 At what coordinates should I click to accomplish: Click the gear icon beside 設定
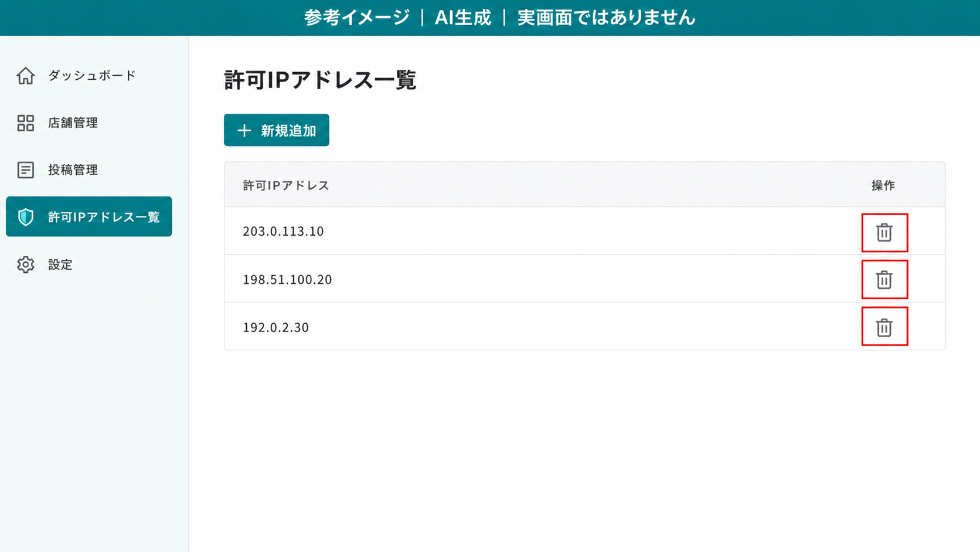pos(25,265)
